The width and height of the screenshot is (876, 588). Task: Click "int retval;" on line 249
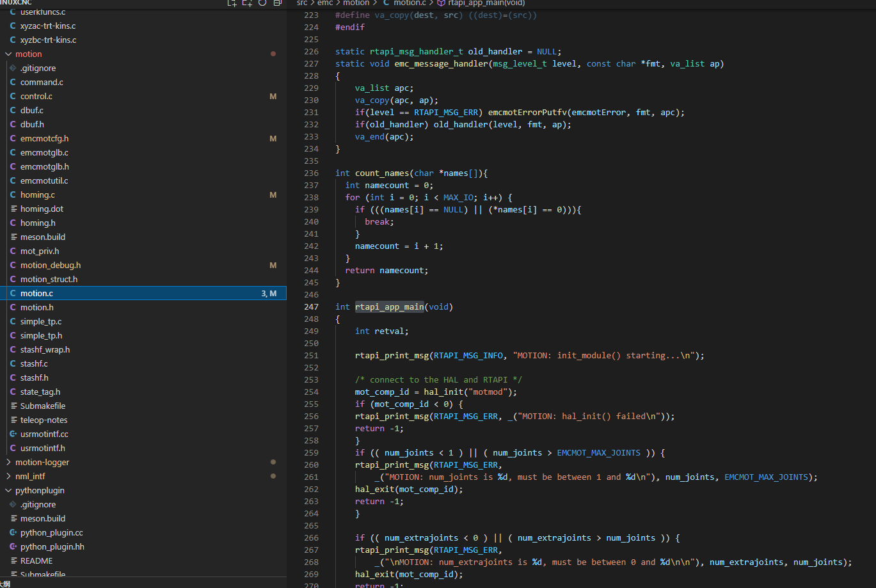(x=382, y=331)
